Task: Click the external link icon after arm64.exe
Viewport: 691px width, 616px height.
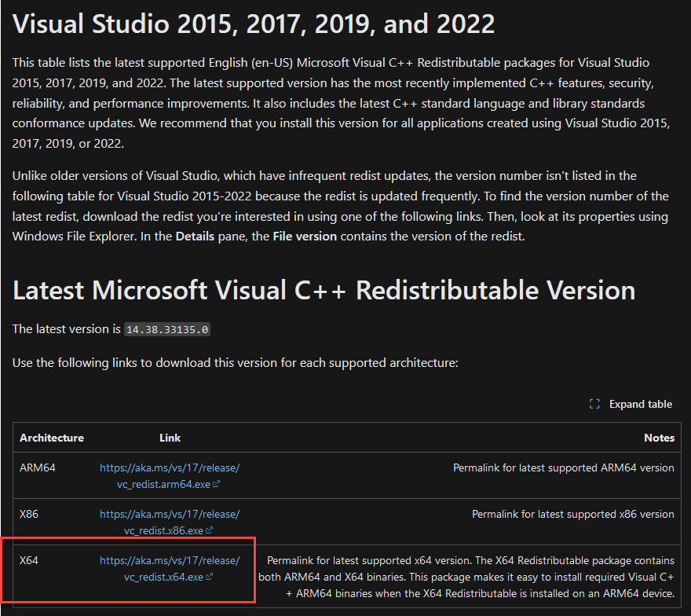Action: coord(216,484)
